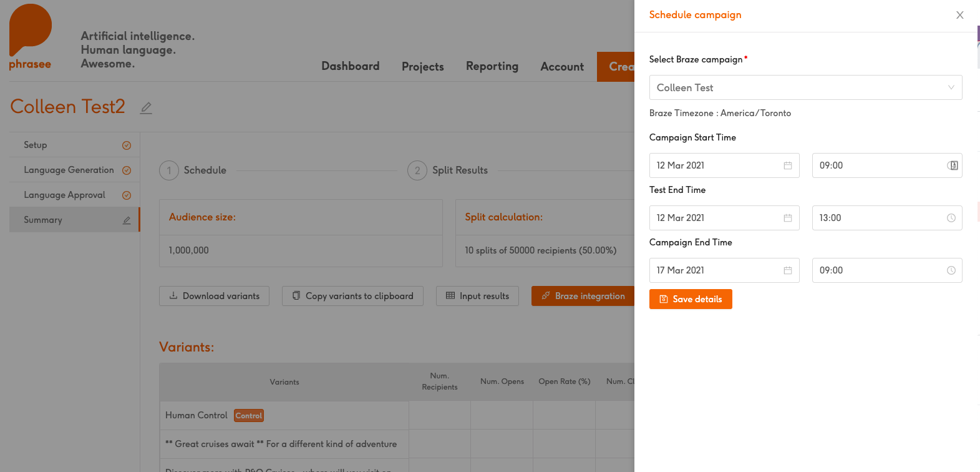Open calendar for Campaign Start date
980x472 pixels.
click(788, 165)
